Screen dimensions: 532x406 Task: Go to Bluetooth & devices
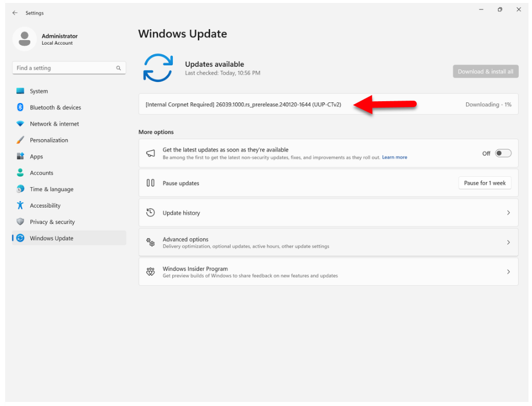coord(69,107)
